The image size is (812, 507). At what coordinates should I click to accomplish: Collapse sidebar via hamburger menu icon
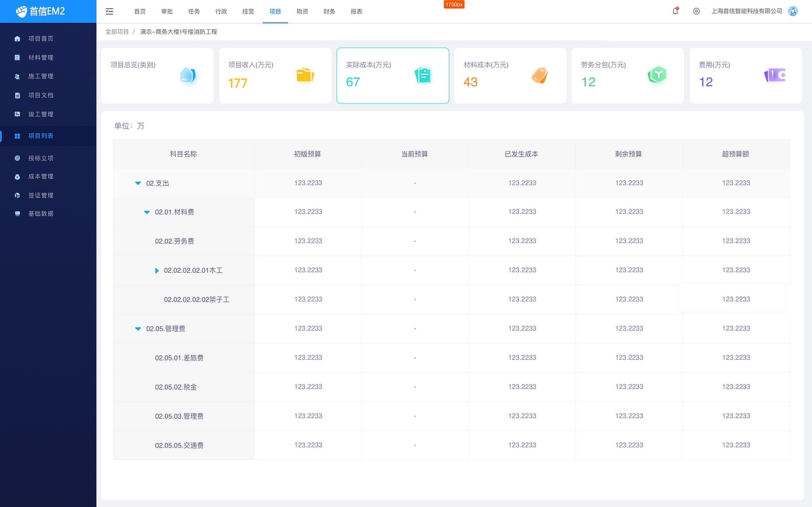[110, 11]
